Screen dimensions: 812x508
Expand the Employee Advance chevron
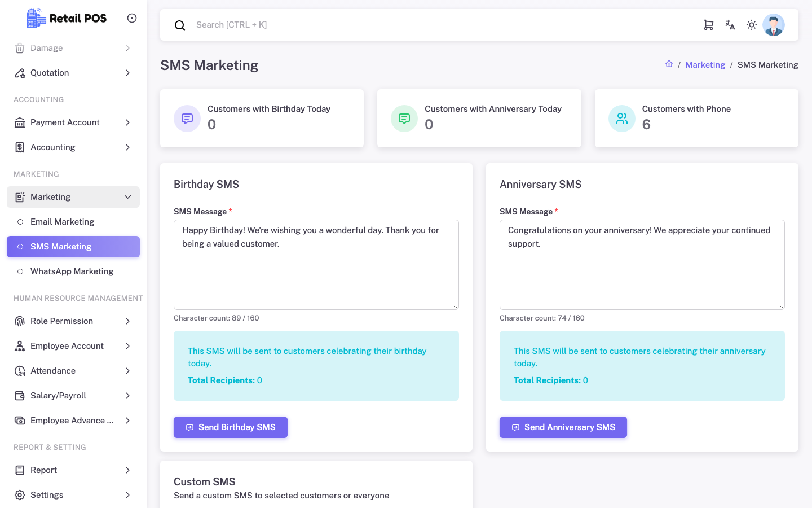coord(127,421)
